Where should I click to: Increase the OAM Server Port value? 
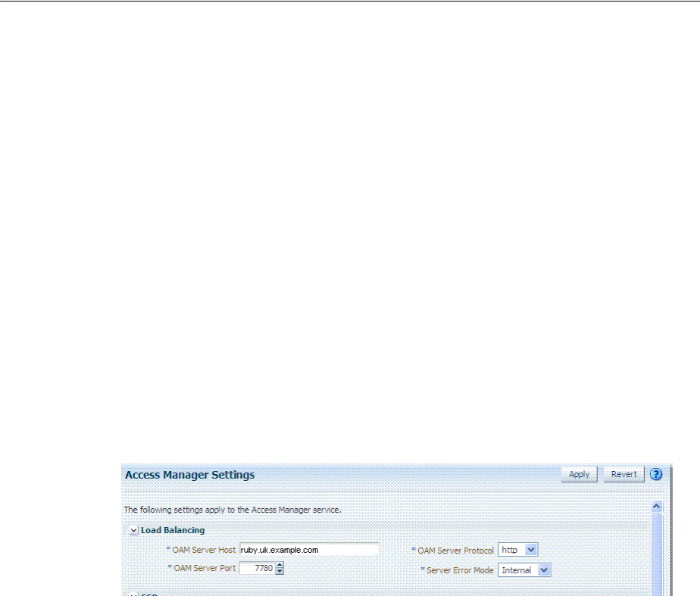(280, 565)
